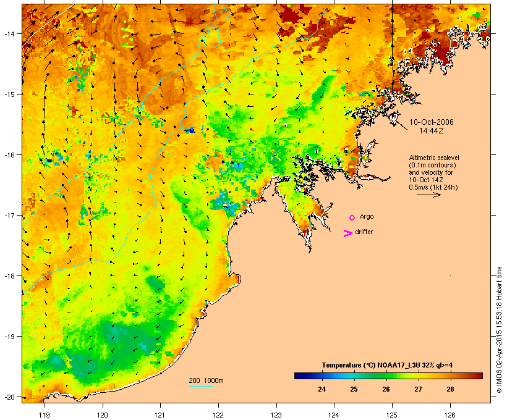
Task: Click 'Altimetric sealevel' annotation text
Action: pyautogui.click(x=434, y=157)
